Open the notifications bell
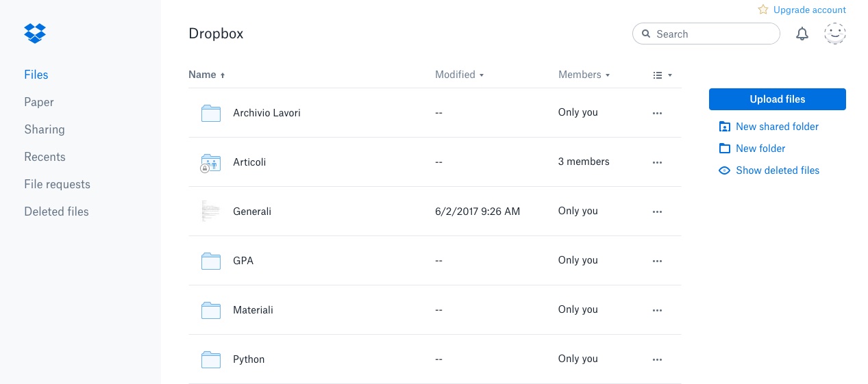 click(802, 34)
